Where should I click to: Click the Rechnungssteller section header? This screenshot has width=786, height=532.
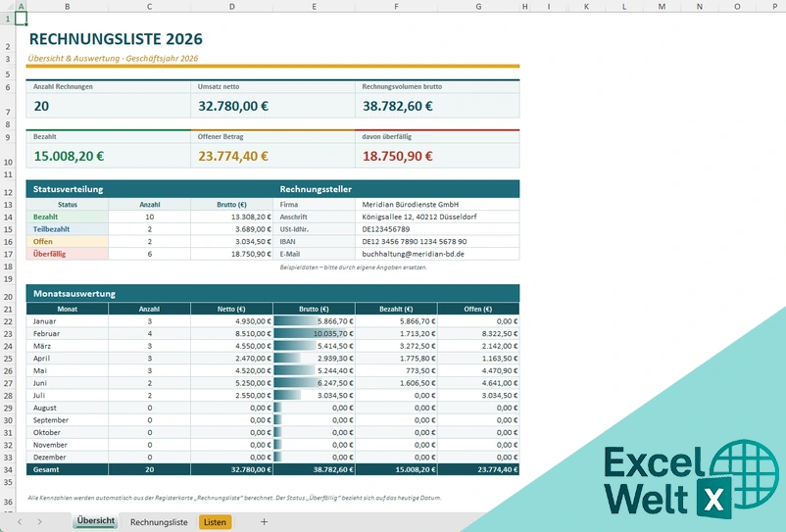click(x=316, y=189)
